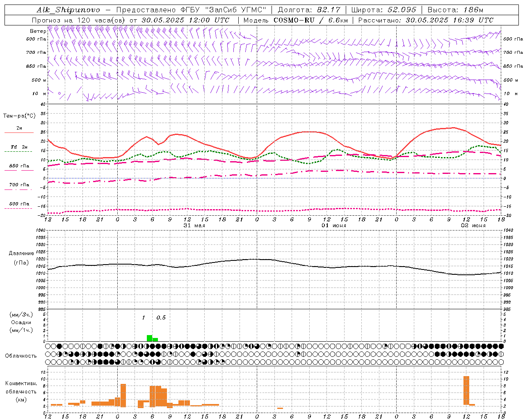Image resolution: width=525 pixels, height=420 pixels.
Task: Click the calculated timestamp 30.05.2025 16:39 UTC
Action: pos(450,20)
